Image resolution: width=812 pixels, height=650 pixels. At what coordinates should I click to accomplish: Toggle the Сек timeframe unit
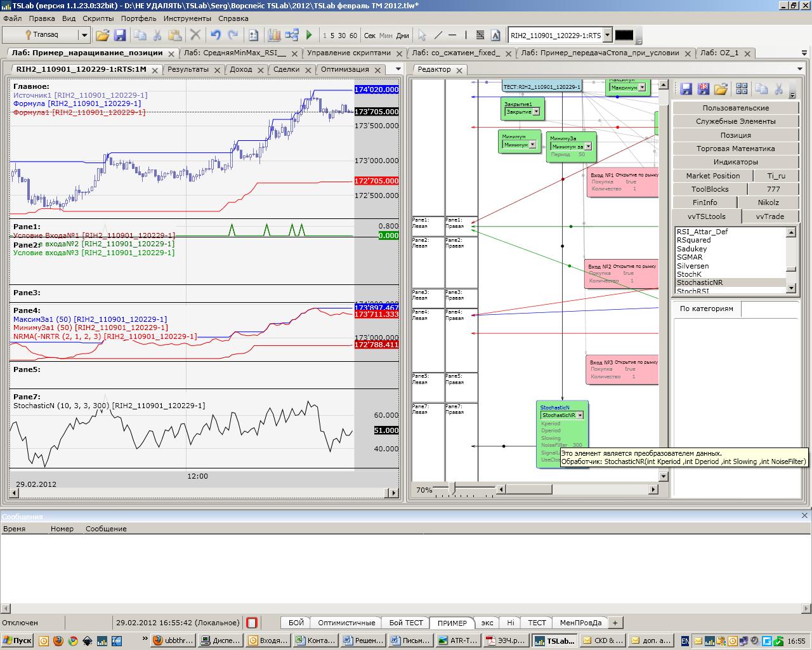point(369,36)
